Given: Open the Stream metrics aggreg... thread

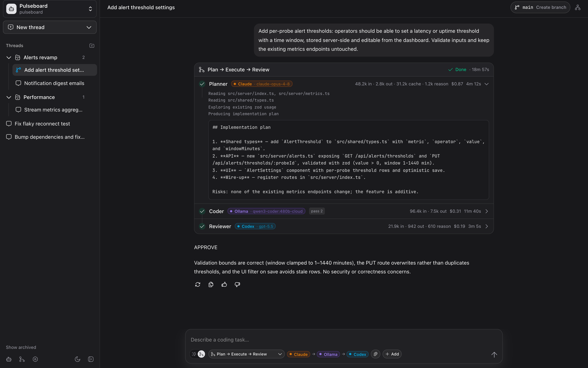Looking at the screenshot, I should coord(55,110).
